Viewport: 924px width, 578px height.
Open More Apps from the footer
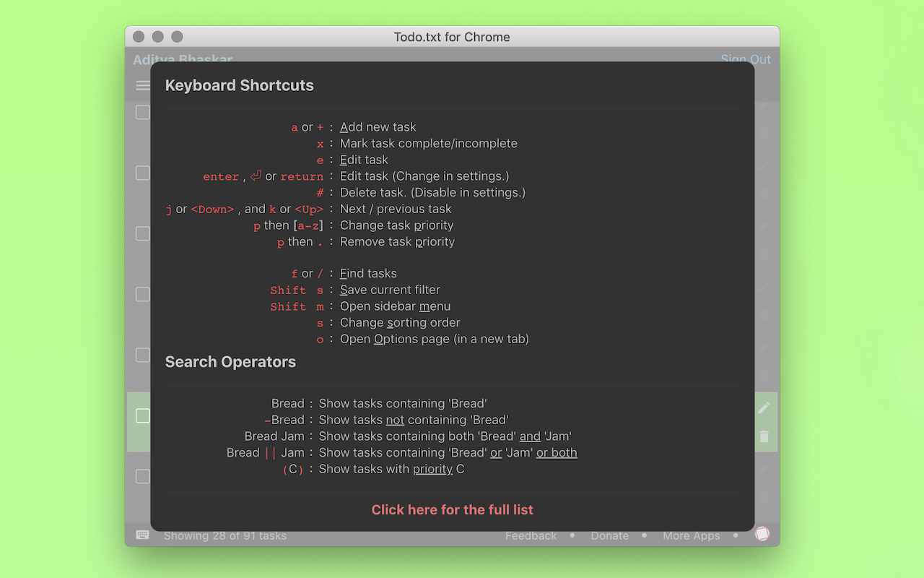(x=691, y=535)
